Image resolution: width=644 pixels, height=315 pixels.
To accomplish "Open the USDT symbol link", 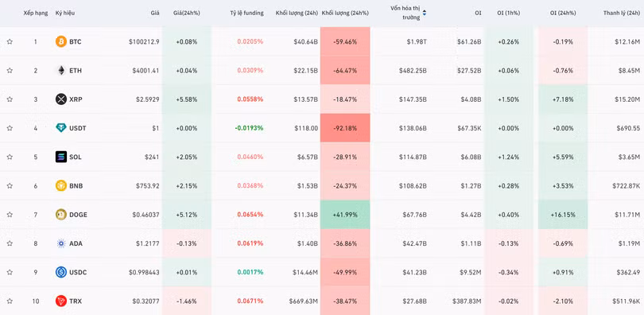I will click(x=78, y=128).
